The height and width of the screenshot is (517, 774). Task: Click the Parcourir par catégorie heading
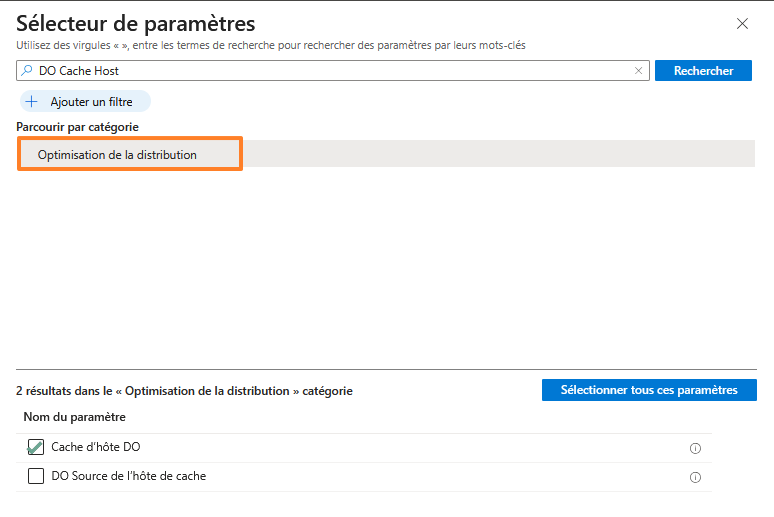tap(77, 127)
